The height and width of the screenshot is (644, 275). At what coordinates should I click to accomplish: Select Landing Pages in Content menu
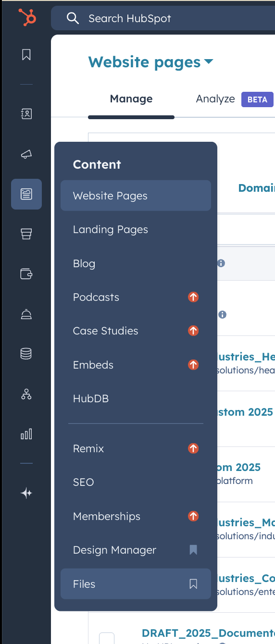(136, 230)
